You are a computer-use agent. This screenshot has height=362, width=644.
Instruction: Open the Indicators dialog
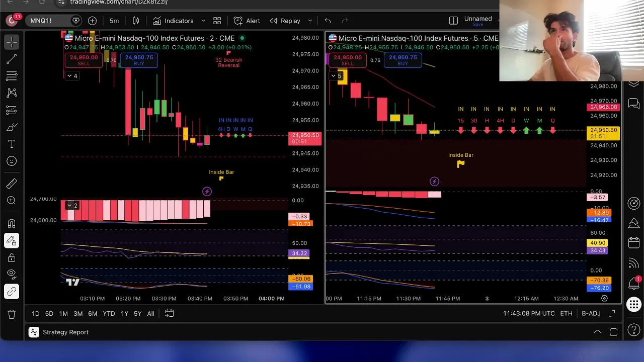173,21
